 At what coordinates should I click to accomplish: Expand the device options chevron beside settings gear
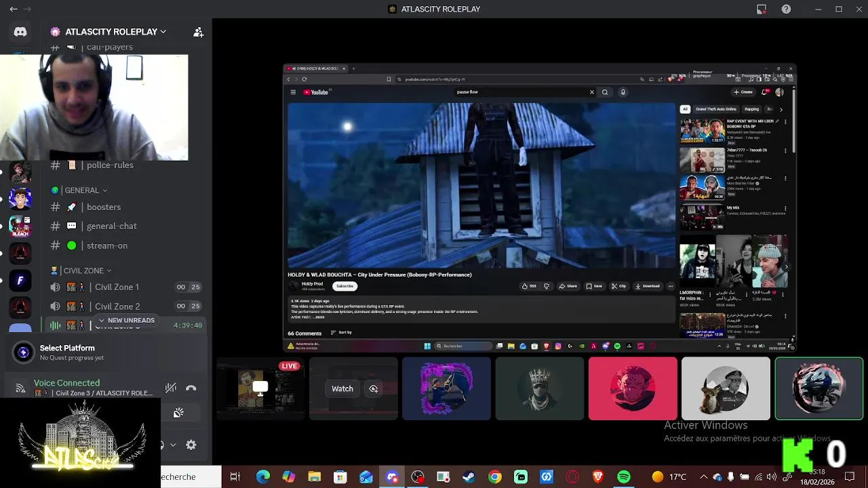[x=173, y=445]
